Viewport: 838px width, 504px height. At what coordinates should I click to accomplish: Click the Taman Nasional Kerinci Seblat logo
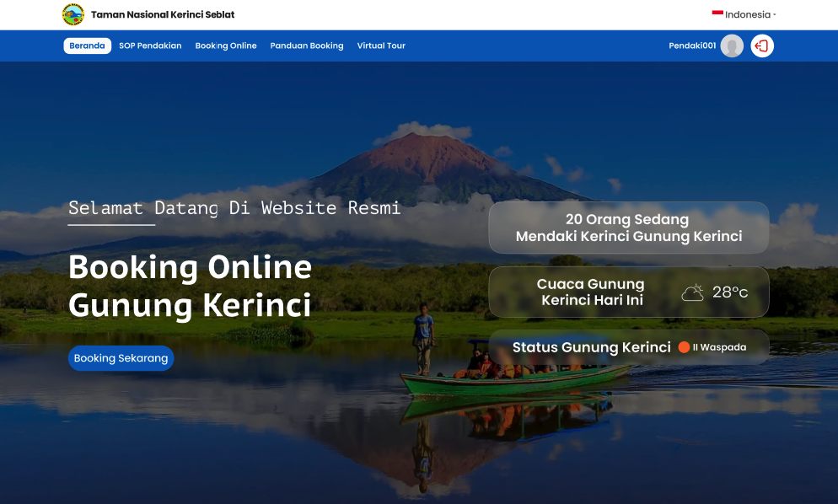click(x=72, y=13)
